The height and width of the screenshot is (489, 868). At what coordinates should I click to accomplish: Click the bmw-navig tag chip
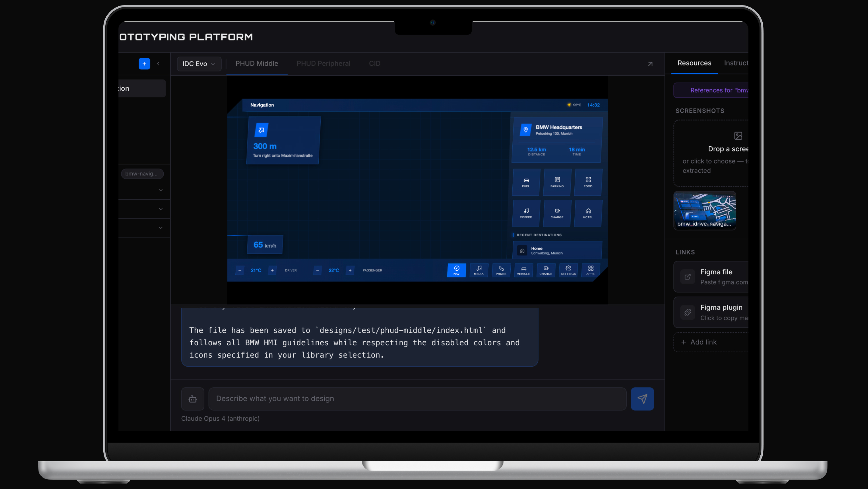pos(142,174)
